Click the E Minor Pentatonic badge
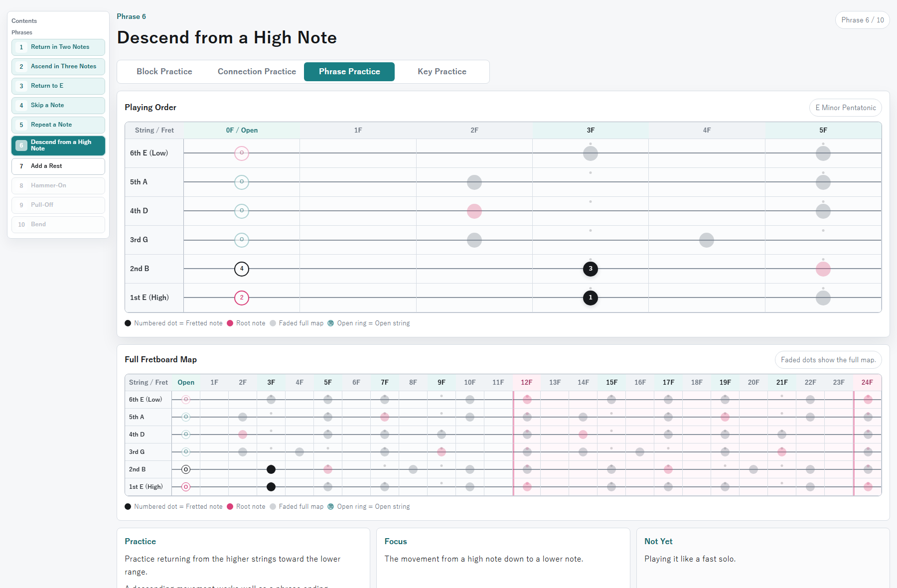 coord(846,108)
